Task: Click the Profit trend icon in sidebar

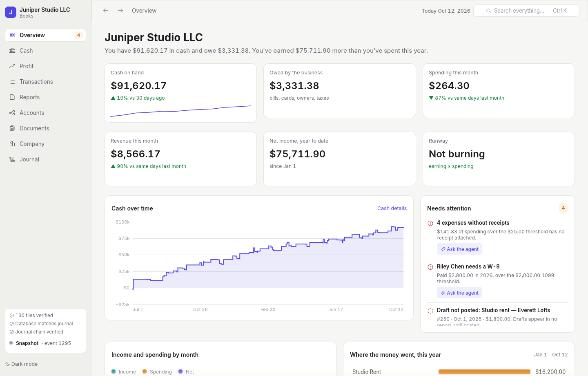Action: tap(12, 66)
